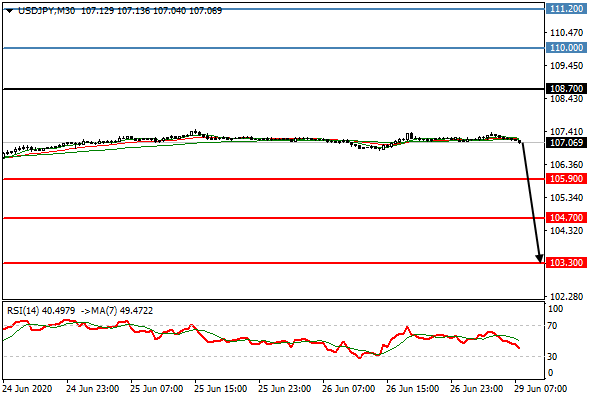Click the 29 Jun 07:00 time label
The width and height of the screenshot is (590, 400).
coord(540,388)
